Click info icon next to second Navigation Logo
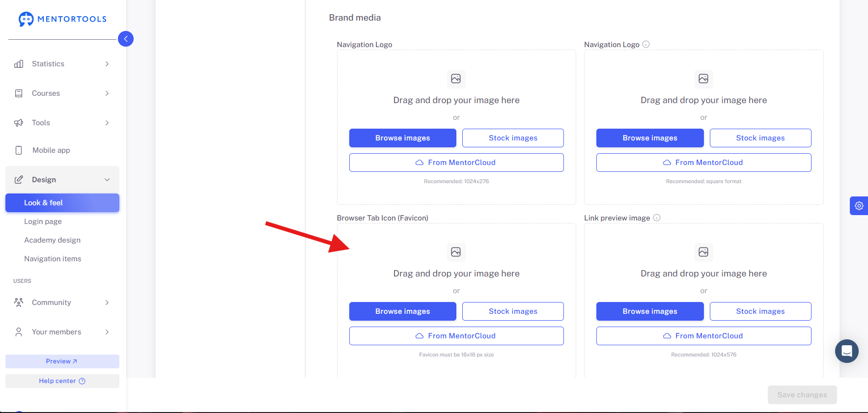This screenshot has height=413, width=868. click(646, 44)
